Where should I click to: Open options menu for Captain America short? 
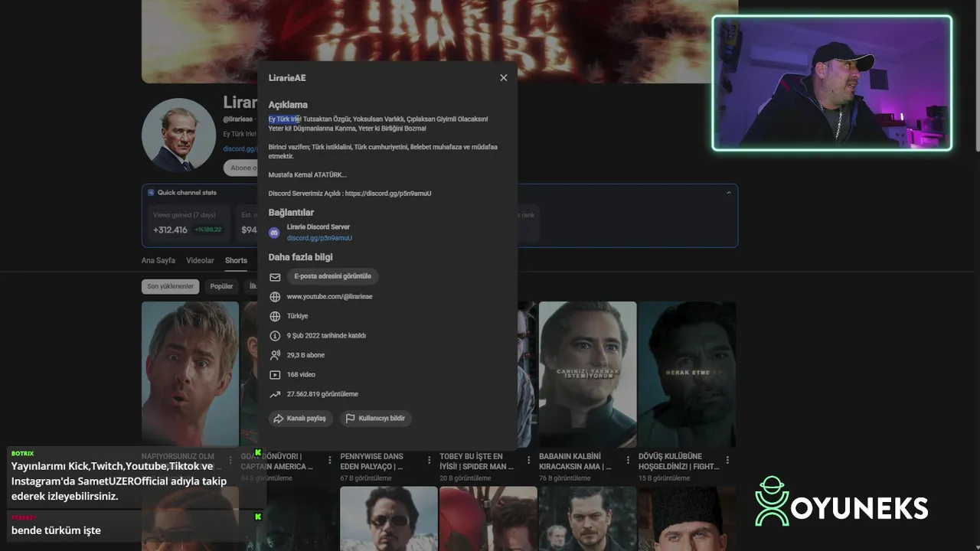[330, 460]
